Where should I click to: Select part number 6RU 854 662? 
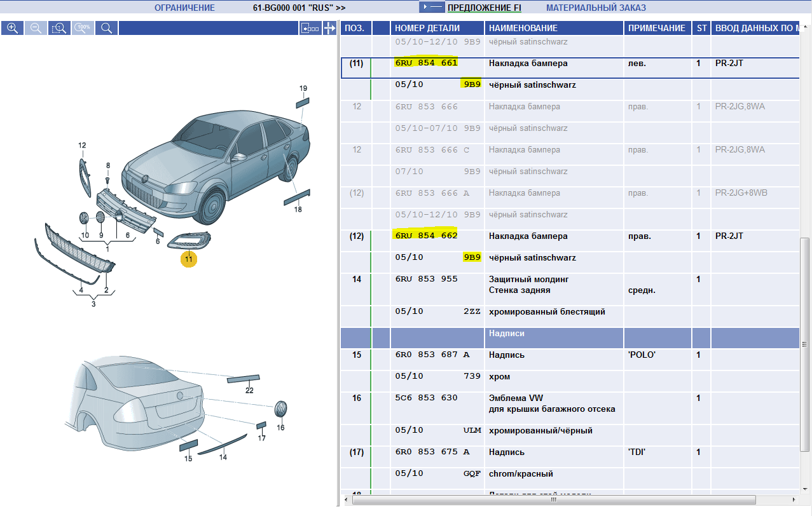coord(426,236)
